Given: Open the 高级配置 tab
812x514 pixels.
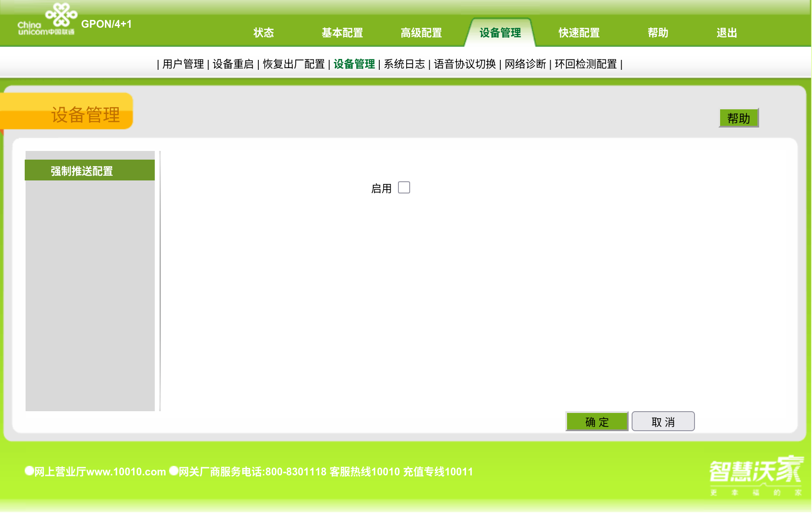Looking at the screenshot, I should (x=421, y=33).
